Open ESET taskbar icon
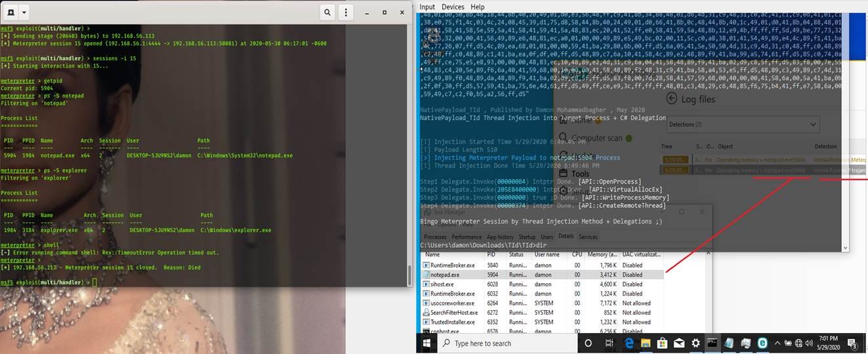Screen dimensions: 868x354 click(x=763, y=344)
